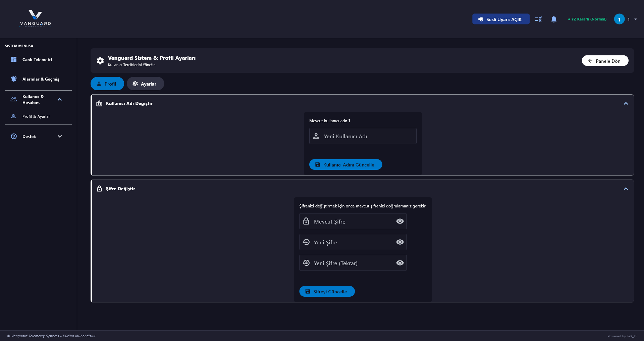The width and height of the screenshot is (644, 341).
Task: Click the Mevcut Şifre input field
Action: click(353, 221)
